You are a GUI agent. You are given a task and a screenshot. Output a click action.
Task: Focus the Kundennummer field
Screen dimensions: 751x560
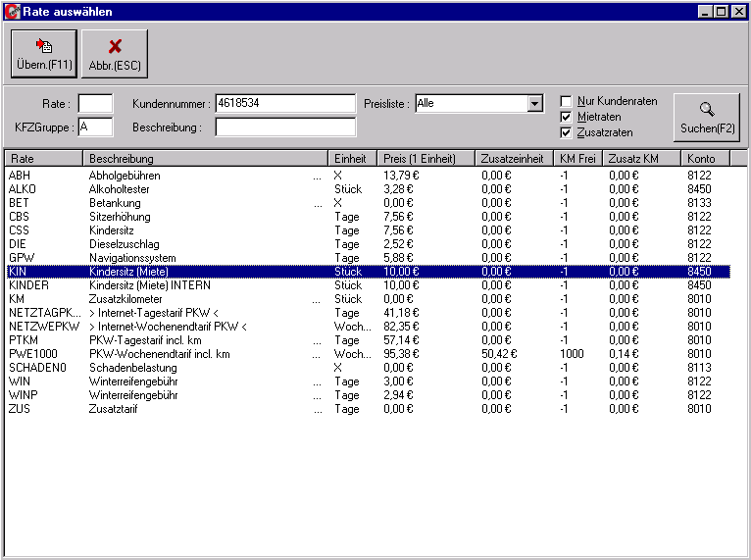284,103
